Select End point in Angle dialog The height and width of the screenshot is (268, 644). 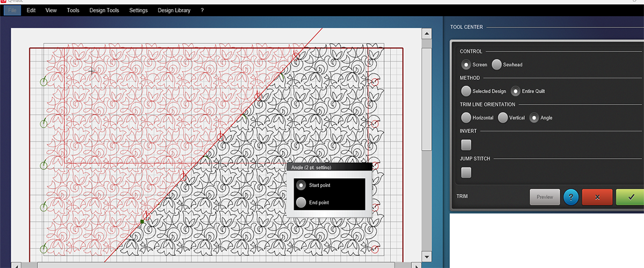301,203
